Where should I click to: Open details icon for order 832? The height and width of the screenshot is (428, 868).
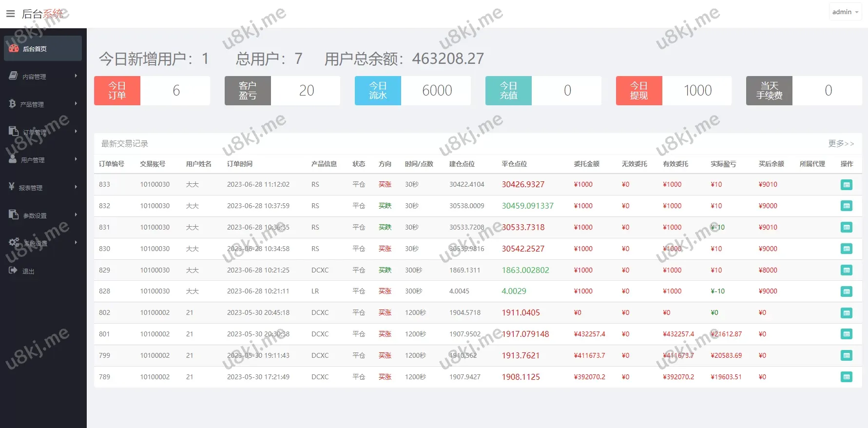click(847, 206)
